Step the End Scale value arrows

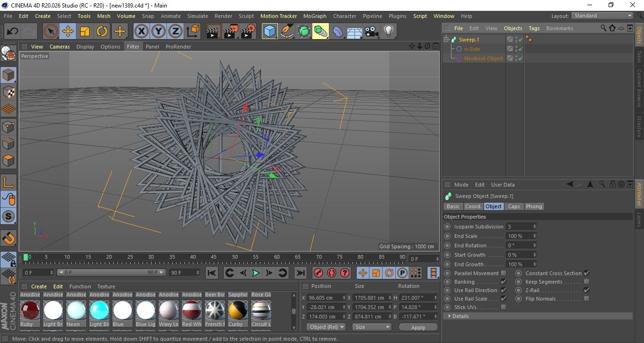[535, 236]
